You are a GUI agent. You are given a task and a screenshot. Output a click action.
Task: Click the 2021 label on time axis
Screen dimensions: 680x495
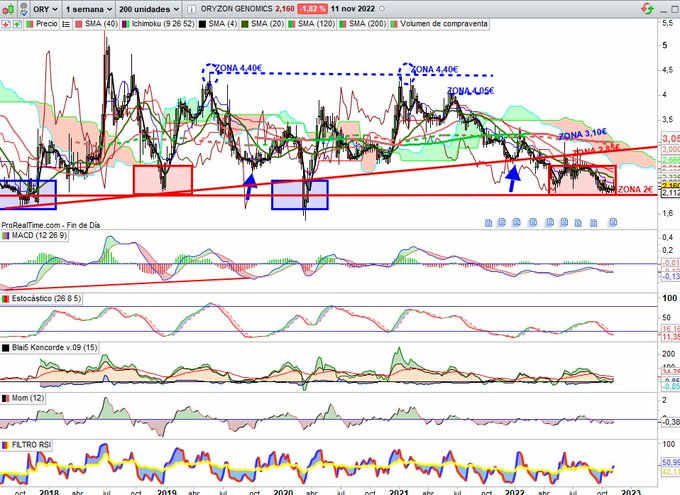click(399, 492)
